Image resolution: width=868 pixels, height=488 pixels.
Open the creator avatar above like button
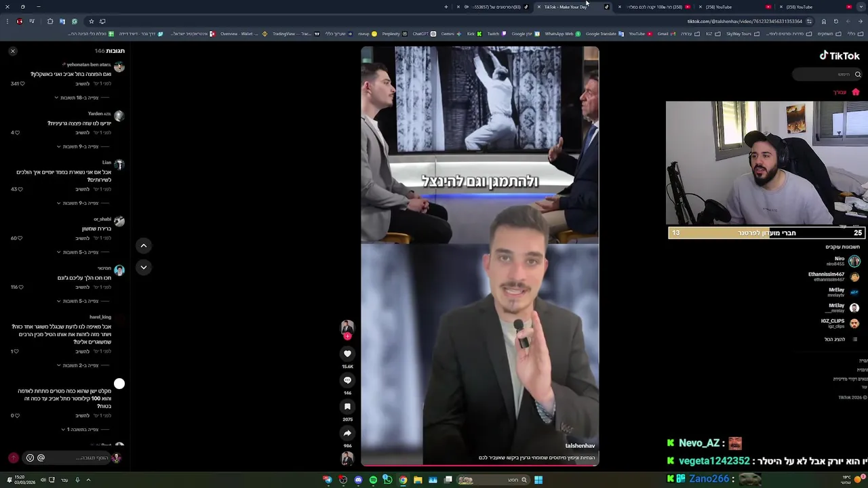[x=347, y=327]
